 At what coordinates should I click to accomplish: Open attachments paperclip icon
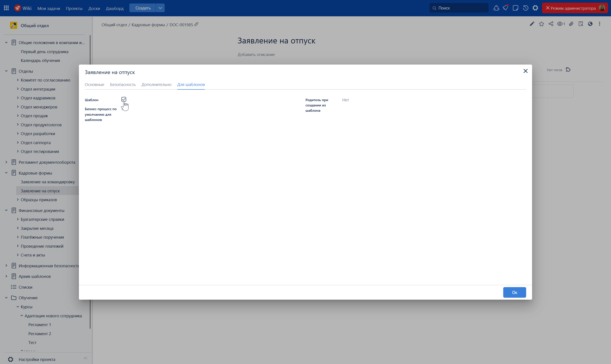571,24
